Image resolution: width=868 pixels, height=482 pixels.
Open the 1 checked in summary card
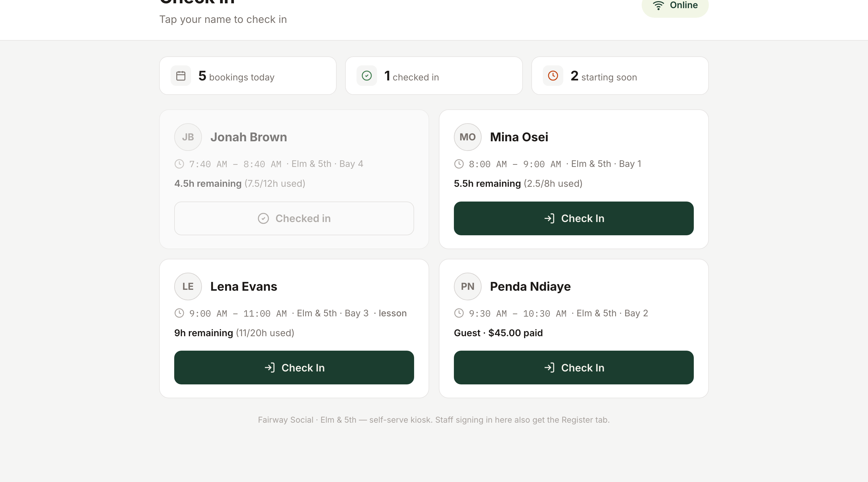tap(434, 76)
